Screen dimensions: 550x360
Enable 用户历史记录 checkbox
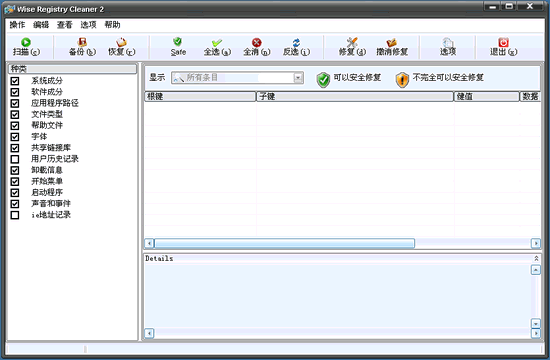[15, 159]
